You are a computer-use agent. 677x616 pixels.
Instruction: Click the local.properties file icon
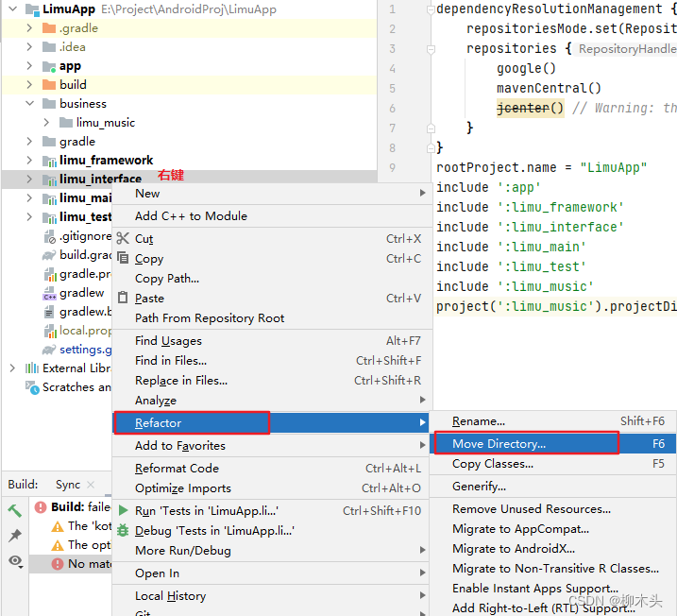[x=50, y=331]
